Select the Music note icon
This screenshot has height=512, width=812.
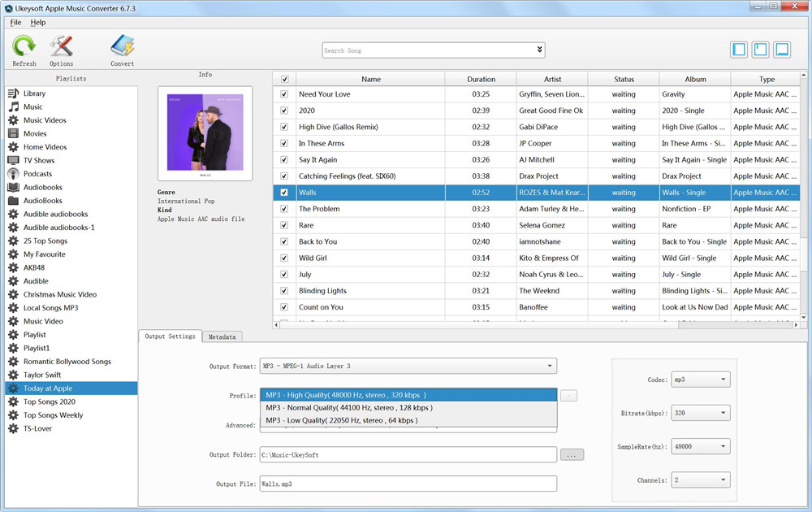point(14,106)
